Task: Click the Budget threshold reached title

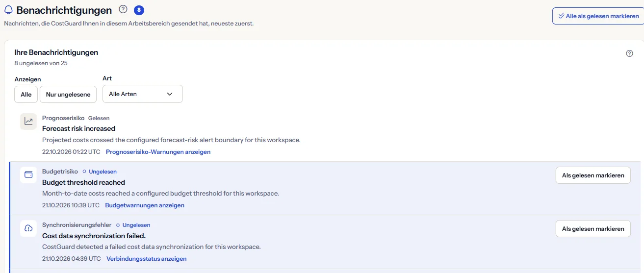Action: coord(83,182)
